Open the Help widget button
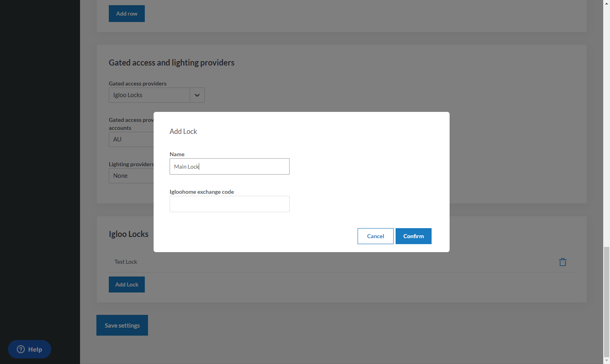 coord(30,349)
